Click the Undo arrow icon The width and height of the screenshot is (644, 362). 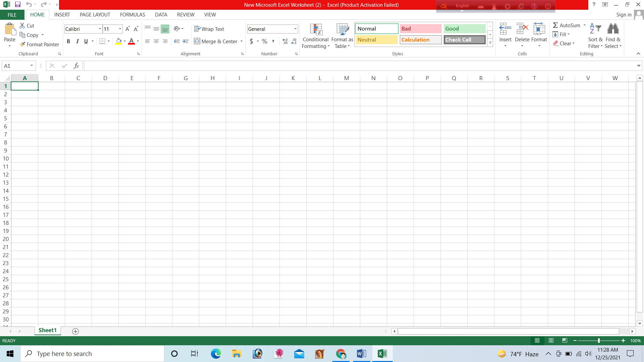(x=29, y=5)
